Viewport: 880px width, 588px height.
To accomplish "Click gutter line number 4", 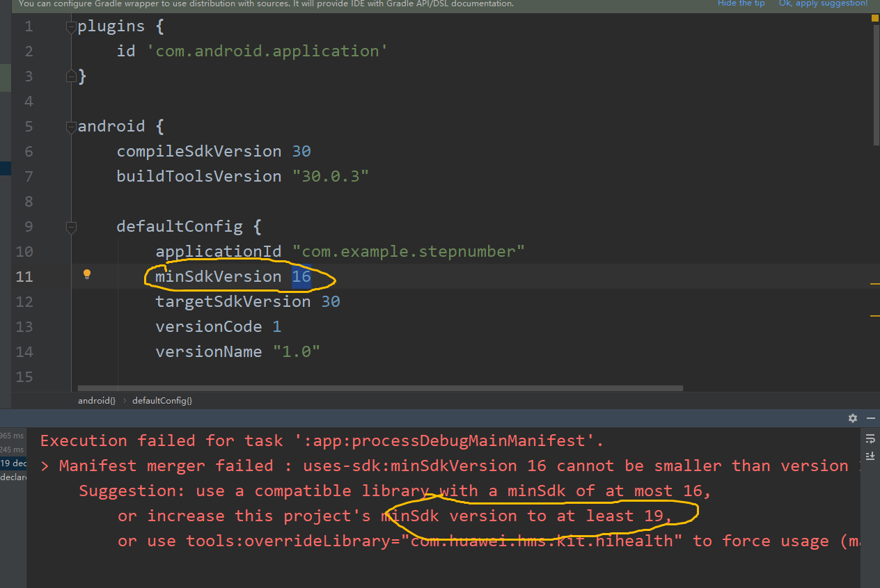I will click(x=29, y=101).
